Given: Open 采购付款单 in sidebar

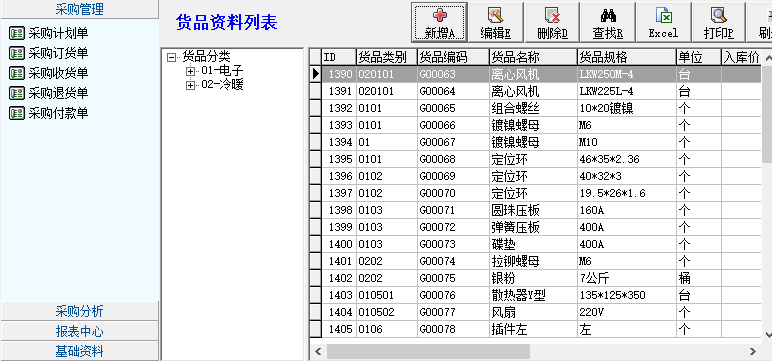Looking at the screenshot, I should tap(49, 113).
